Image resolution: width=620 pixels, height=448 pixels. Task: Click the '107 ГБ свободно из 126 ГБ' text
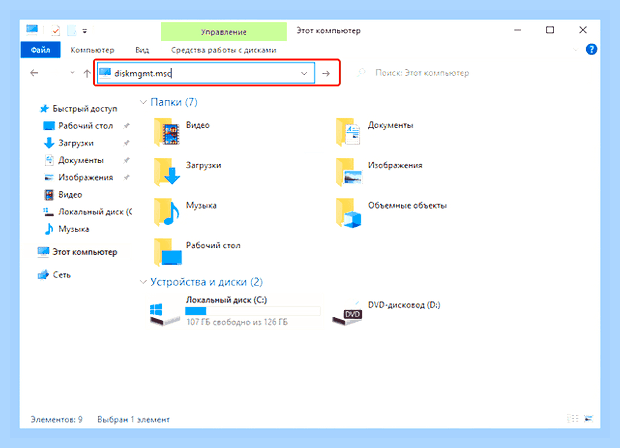pos(237,322)
